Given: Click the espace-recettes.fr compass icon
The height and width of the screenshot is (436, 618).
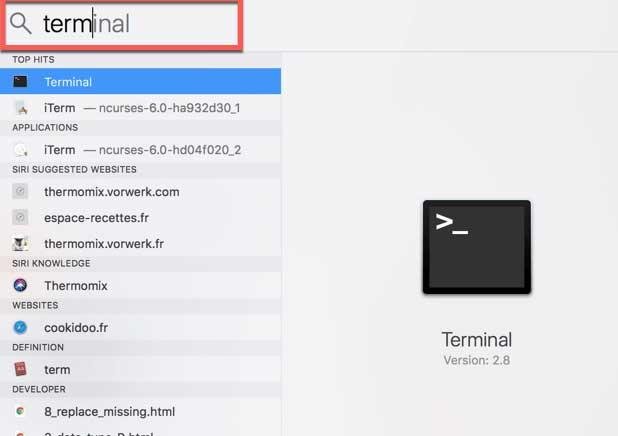Looking at the screenshot, I should (20, 217).
